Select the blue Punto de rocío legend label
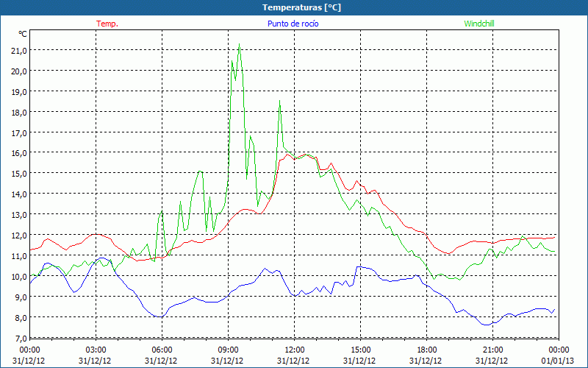Screen dimensions: 588x368 coord(293,24)
